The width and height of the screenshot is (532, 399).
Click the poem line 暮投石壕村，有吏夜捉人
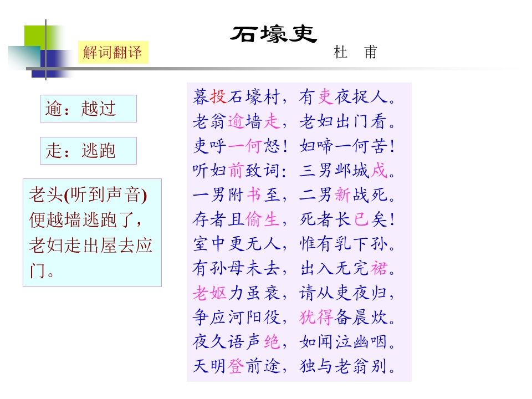pyautogui.click(x=294, y=96)
